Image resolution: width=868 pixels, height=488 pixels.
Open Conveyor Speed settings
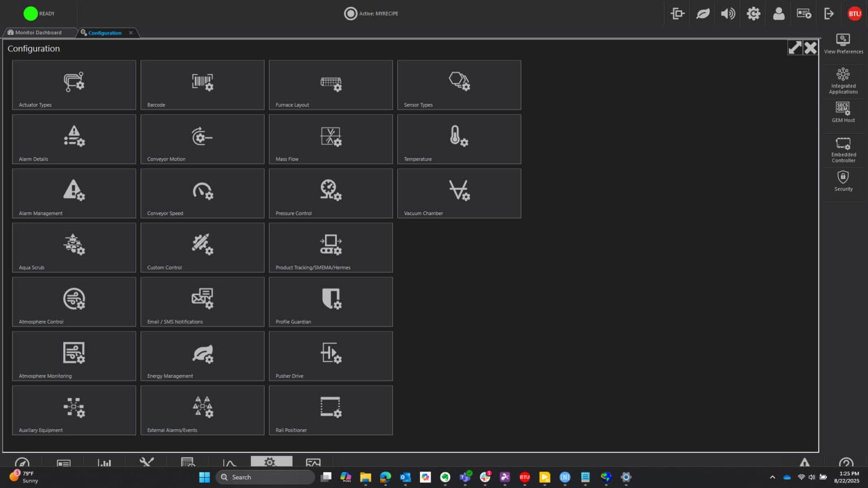202,193
